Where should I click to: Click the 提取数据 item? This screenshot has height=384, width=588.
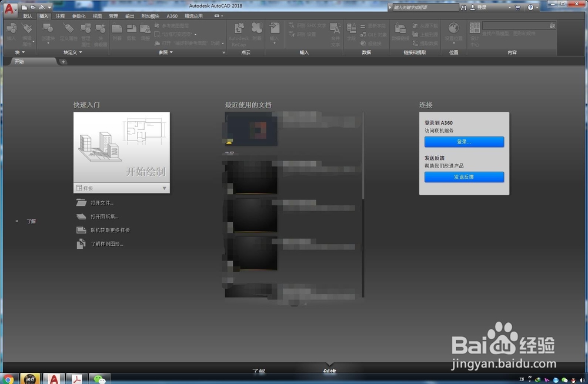(x=425, y=44)
